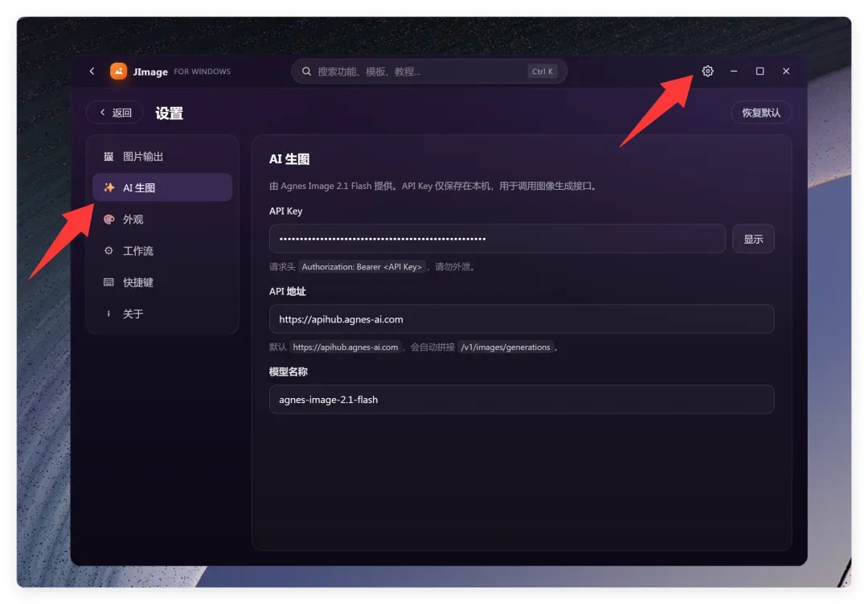Click the API 地址 URL field
This screenshot has height=604, width=868.
click(x=522, y=319)
